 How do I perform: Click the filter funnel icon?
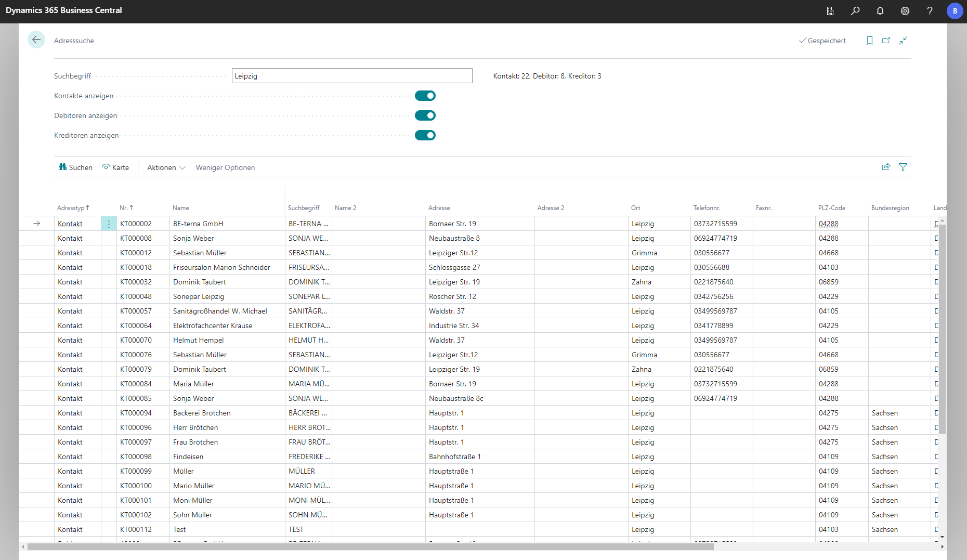pyautogui.click(x=903, y=167)
